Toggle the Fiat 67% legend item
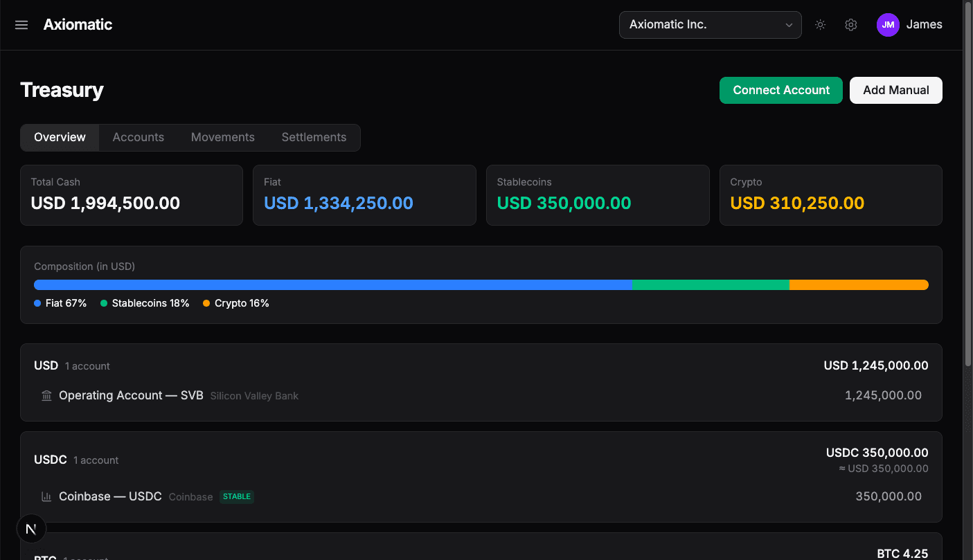This screenshot has height=560, width=973. point(60,303)
